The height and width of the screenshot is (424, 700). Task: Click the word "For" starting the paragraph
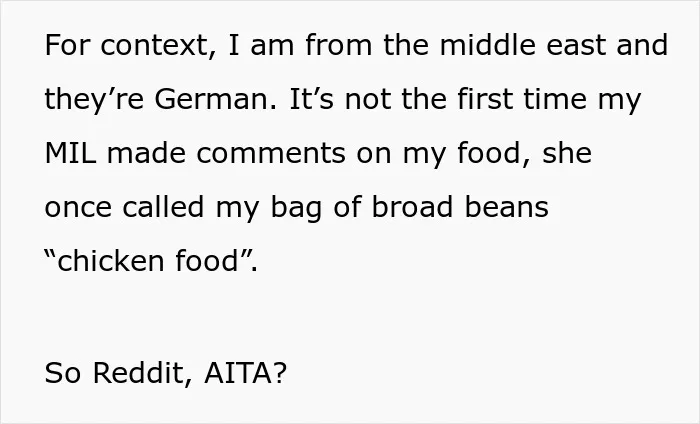coord(67,46)
